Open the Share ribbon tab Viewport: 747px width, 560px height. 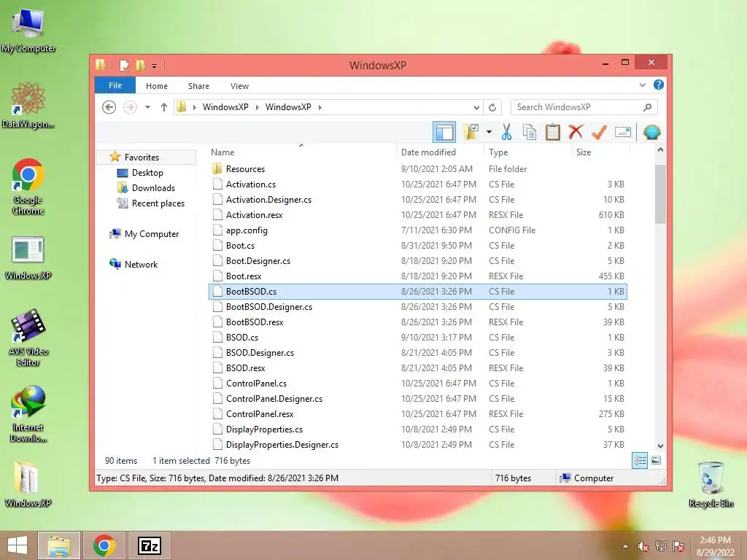198,86
